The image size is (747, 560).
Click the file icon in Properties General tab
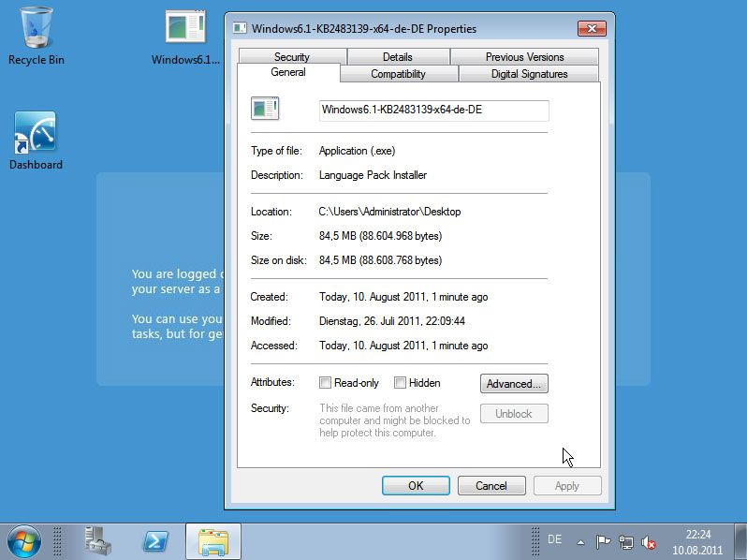point(265,109)
